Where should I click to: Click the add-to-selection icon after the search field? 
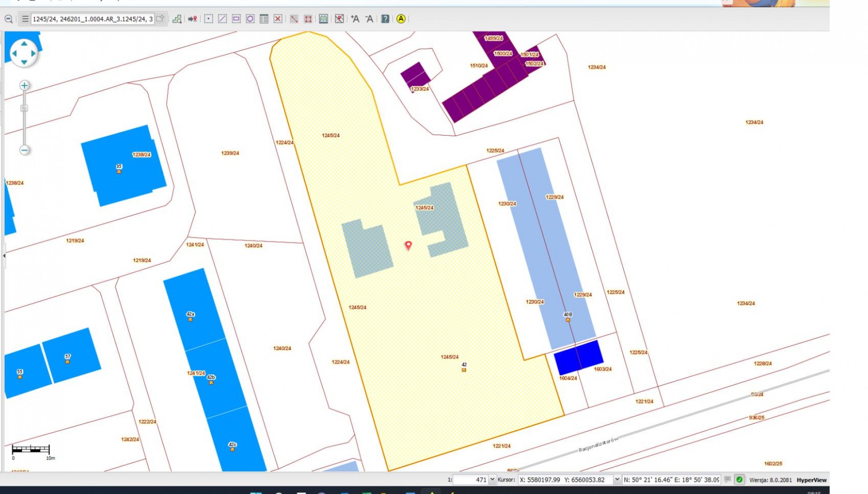pos(160,19)
